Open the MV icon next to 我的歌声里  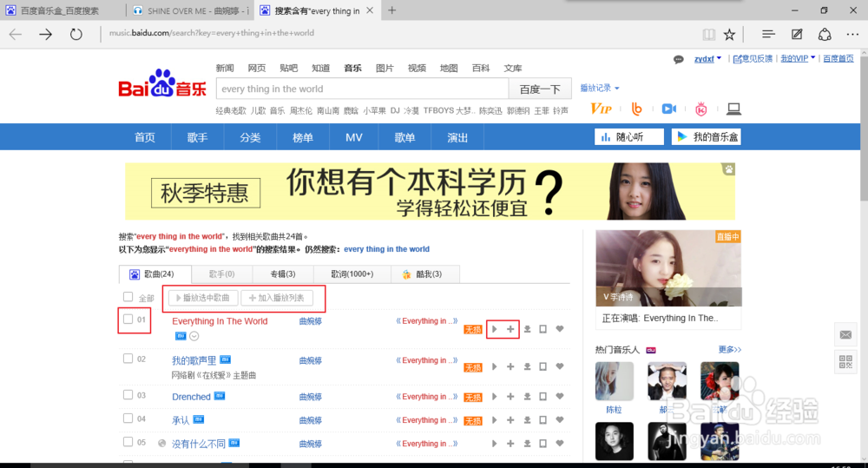point(225,359)
